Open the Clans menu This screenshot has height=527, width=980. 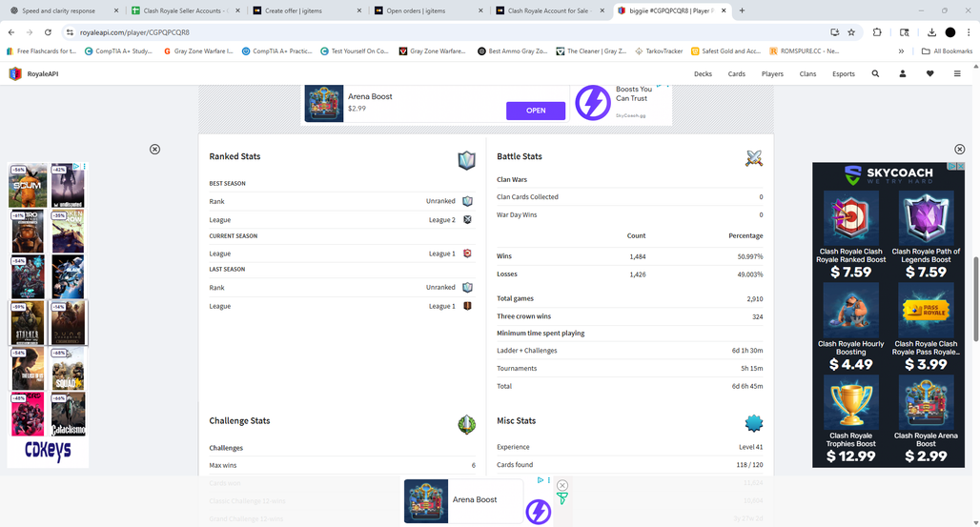(807, 73)
